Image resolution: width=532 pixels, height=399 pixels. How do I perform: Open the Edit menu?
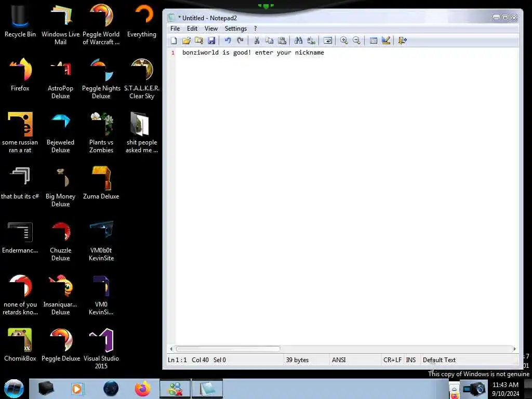[192, 29]
